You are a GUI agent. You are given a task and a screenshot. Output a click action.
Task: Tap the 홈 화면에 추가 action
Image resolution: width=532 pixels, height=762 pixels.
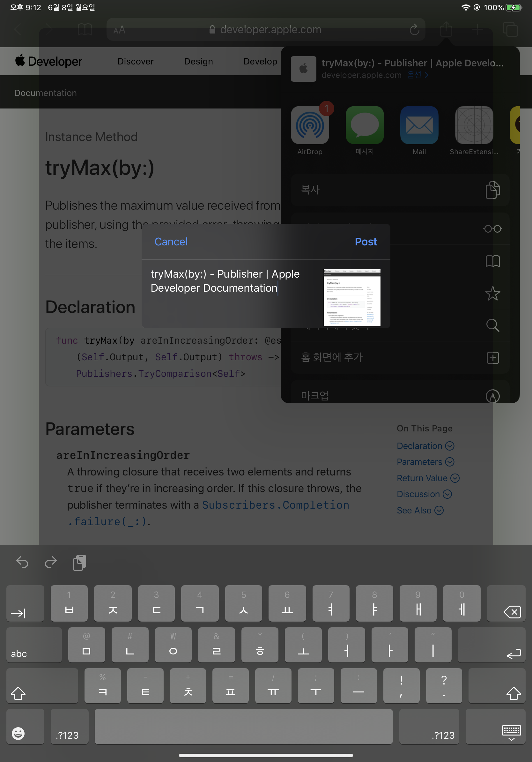(x=400, y=358)
